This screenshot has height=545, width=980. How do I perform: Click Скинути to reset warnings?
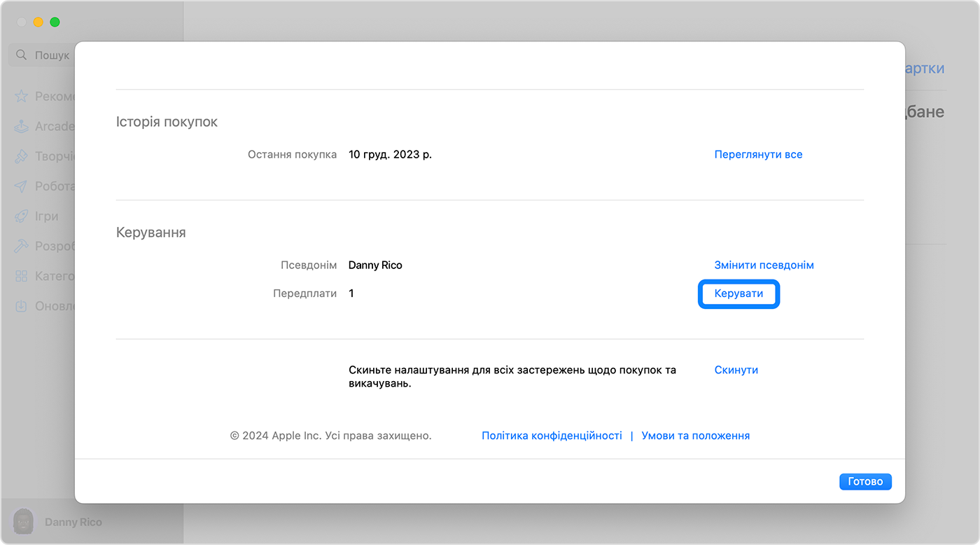pos(736,370)
